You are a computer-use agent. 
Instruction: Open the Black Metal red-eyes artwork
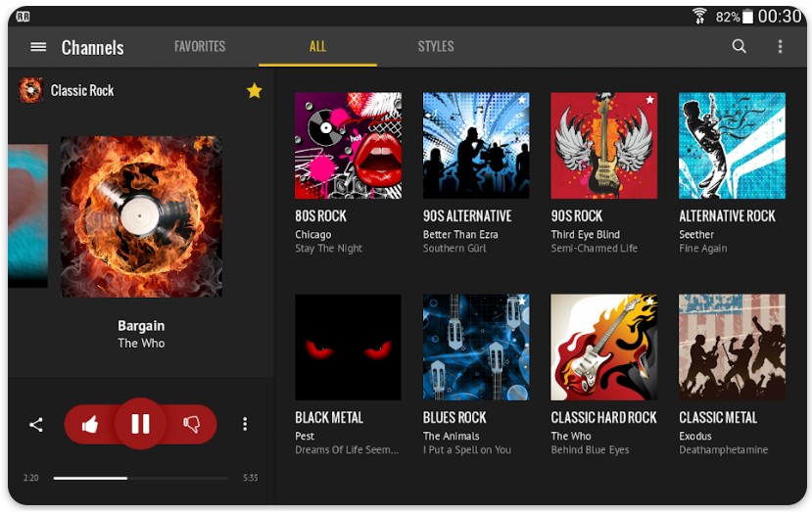[x=348, y=348]
